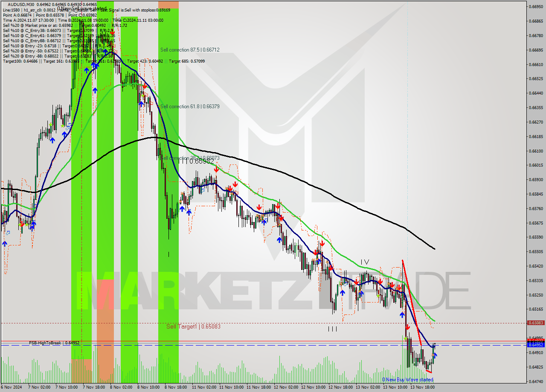Click the blue 0.64952 price axis tag
The height and width of the screenshot is (392, 546).
pyautogui.click(x=536, y=344)
